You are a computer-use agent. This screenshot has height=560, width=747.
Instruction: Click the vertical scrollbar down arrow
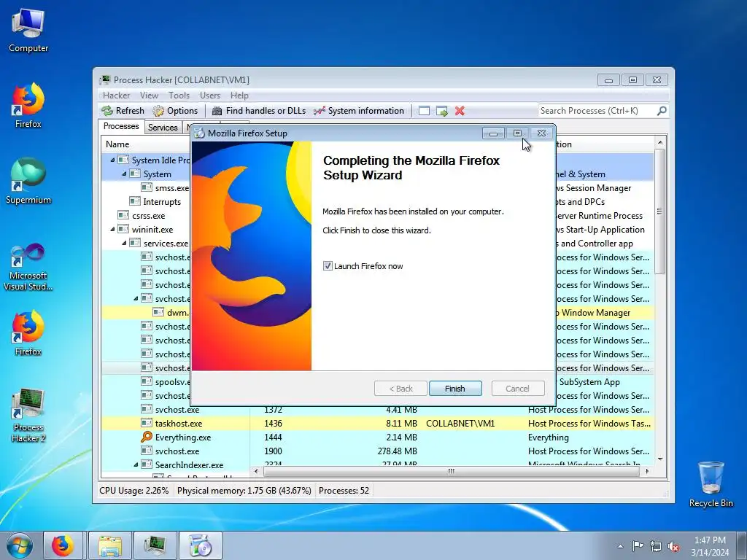click(x=659, y=459)
